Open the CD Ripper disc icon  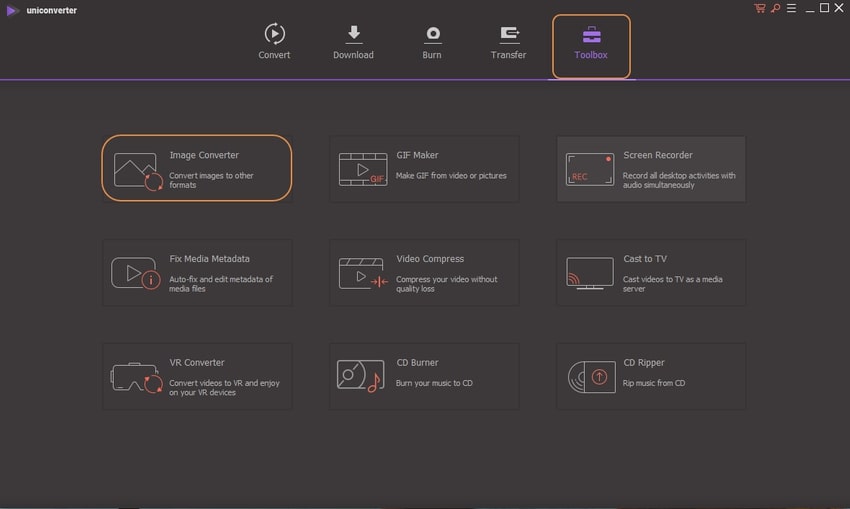589,377
